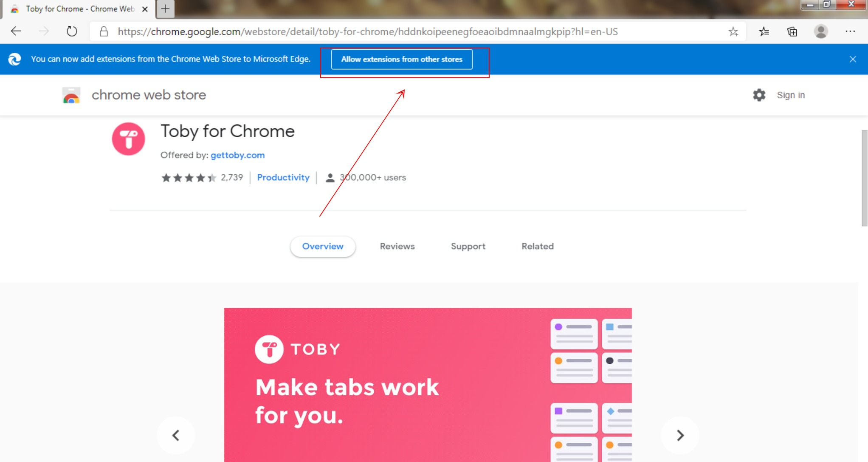Viewport: 868px width, 462px height.
Task: Add this page to favorites with star icon
Action: [733, 31]
